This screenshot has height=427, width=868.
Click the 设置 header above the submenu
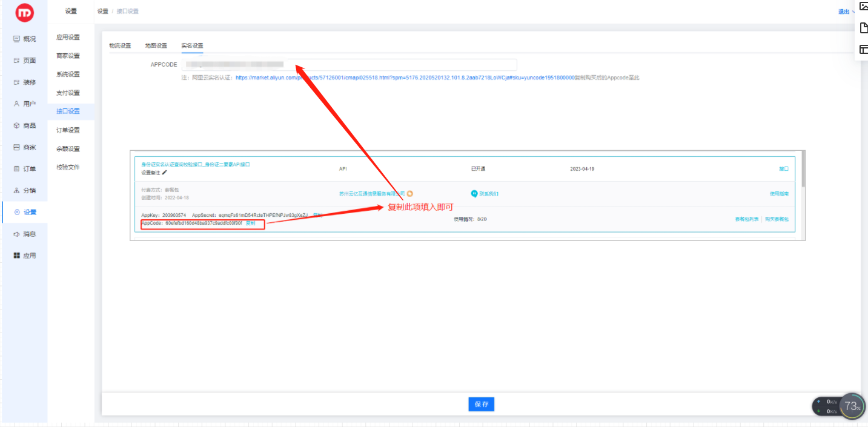point(71,11)
